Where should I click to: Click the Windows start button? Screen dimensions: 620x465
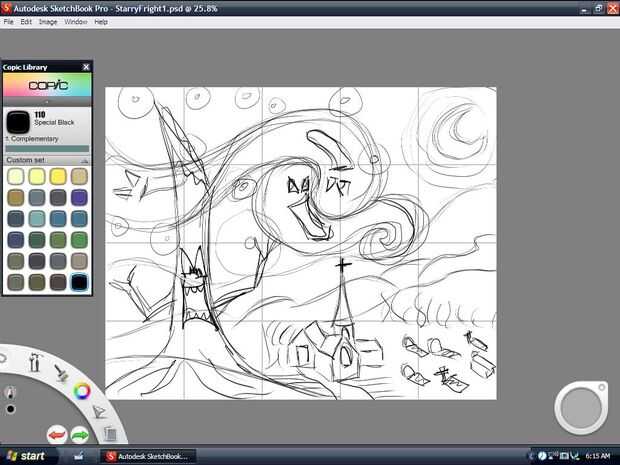pos(26,456)
